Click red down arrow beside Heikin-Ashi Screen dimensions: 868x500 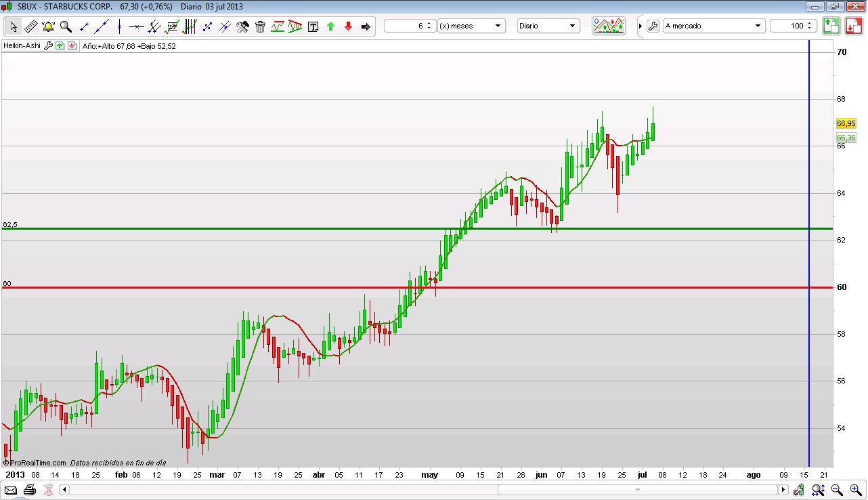pyautogui.click(x=71, y=46)
